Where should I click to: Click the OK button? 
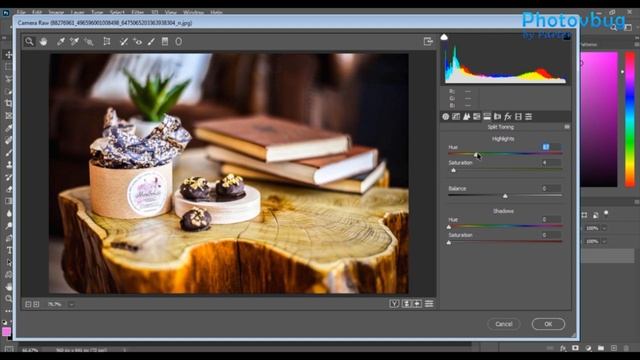pos(548,324)
